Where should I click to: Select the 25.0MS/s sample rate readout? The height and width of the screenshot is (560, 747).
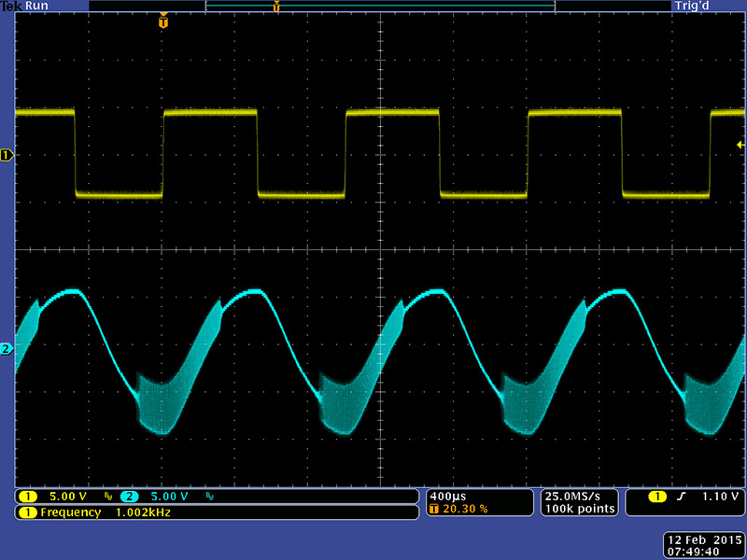(x=581, y=496)
